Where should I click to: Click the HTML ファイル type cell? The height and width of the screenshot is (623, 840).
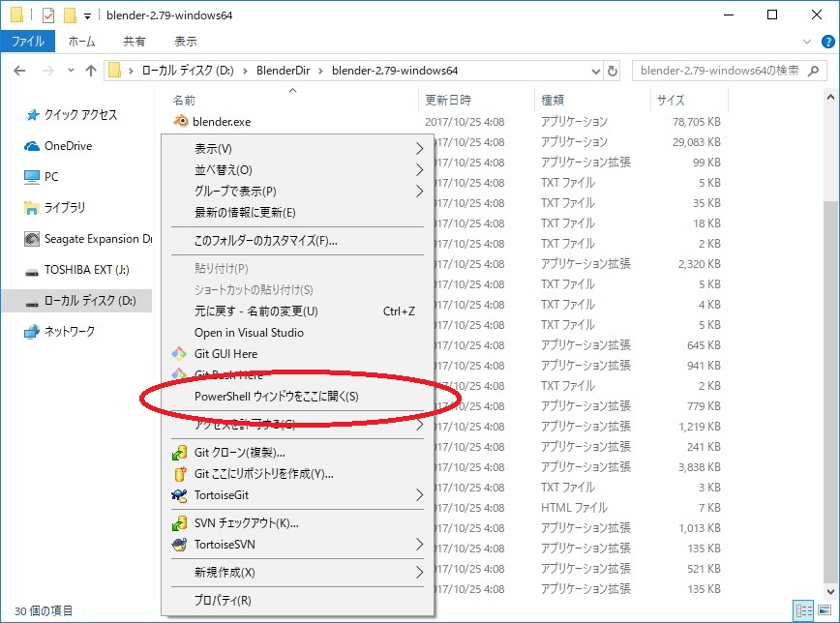coord(574,507)
